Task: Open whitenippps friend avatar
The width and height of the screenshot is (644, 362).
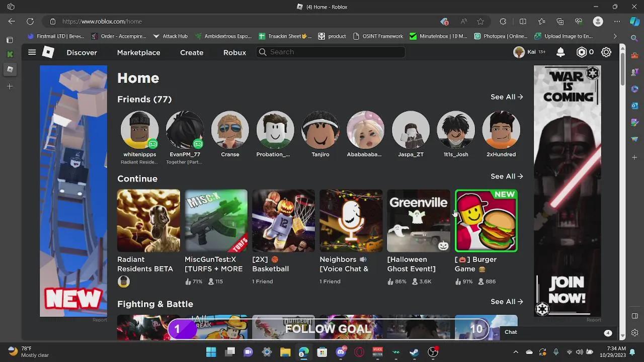Action: (139, 130)
